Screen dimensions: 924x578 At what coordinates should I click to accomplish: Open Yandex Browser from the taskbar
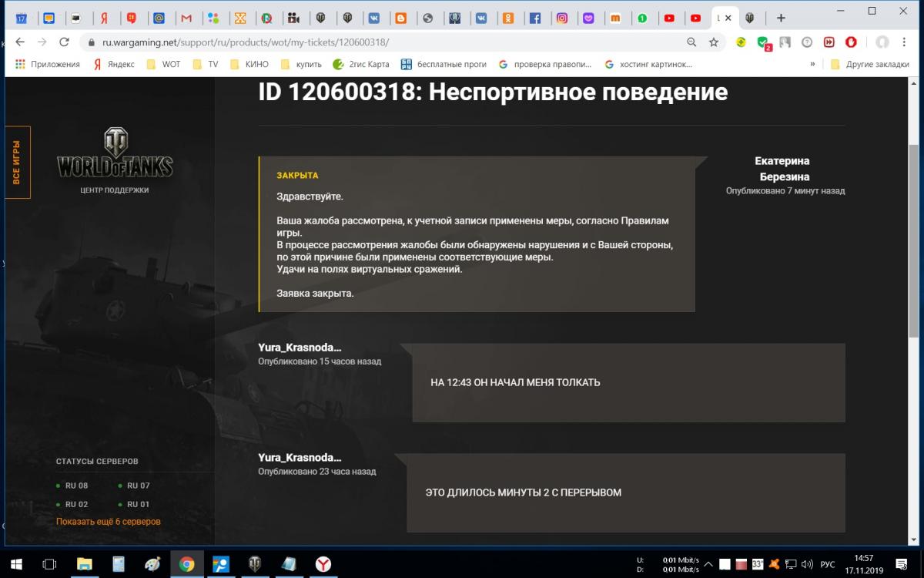pyautogui.click(x=323, y=564)
